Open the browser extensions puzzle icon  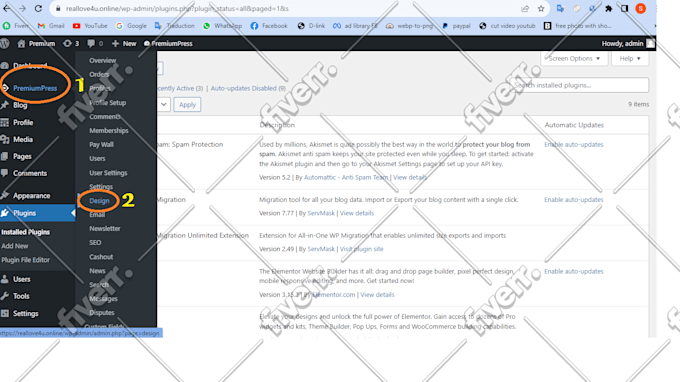coord(608,9)
